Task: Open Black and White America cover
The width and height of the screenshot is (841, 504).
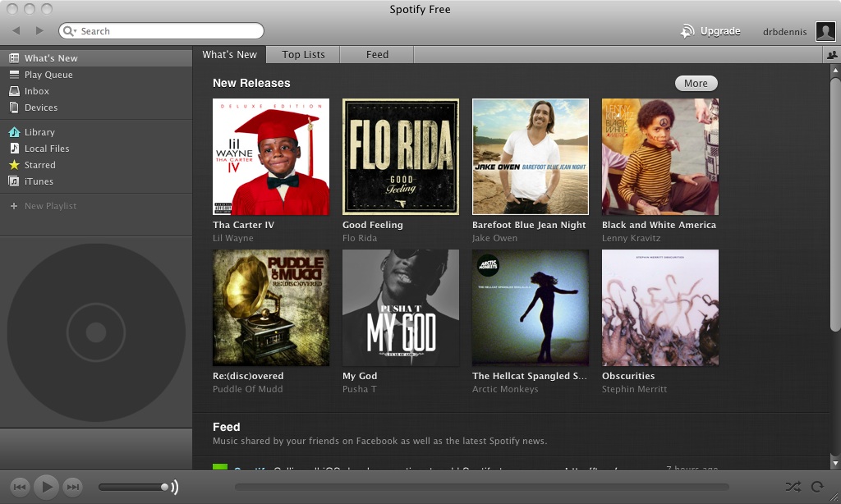Action: click(660, 157)
